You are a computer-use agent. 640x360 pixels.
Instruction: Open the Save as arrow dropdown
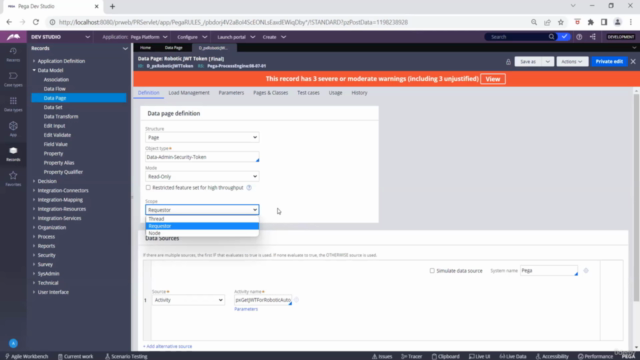point(547,62)
